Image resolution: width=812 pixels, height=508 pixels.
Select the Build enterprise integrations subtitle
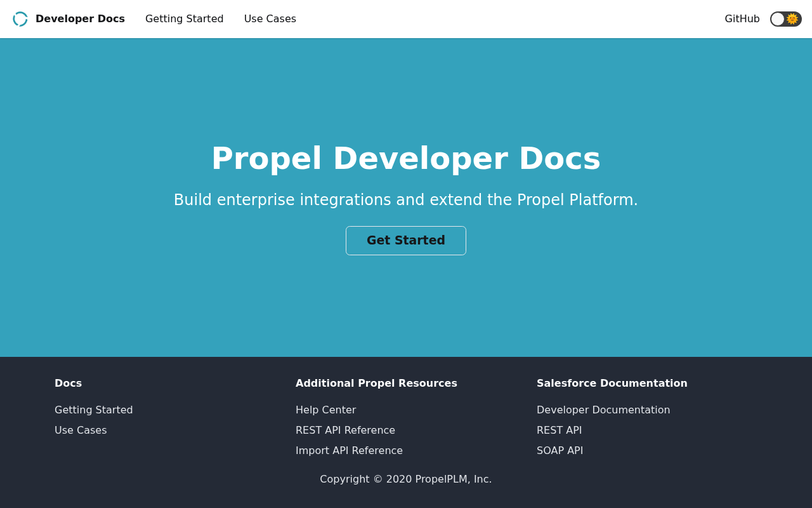coord(406,200)
